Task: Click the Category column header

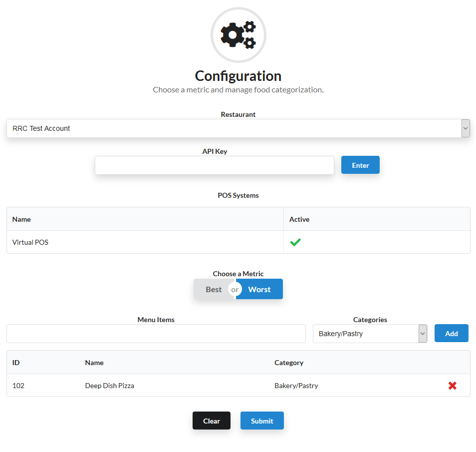Action: [x=289, y=363]
